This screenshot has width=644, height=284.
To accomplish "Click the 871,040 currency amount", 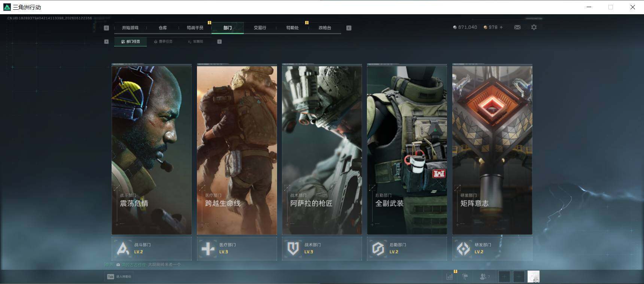I will [x=468, y=27].
